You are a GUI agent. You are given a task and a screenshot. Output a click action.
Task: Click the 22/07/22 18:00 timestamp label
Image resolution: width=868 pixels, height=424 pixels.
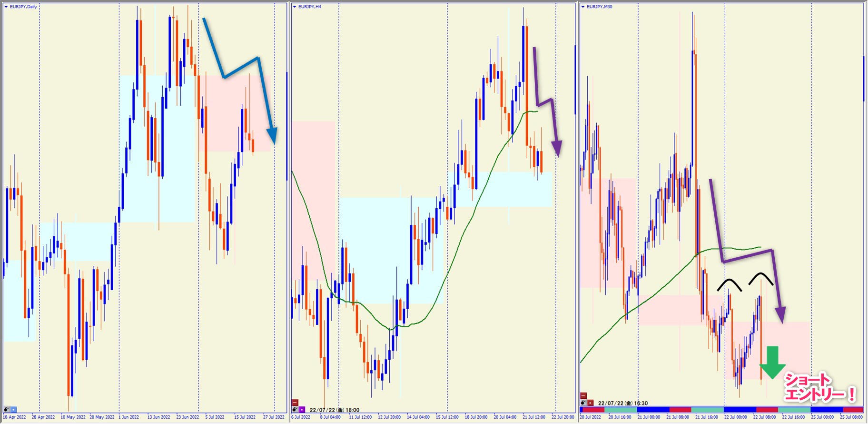(335, 410)
